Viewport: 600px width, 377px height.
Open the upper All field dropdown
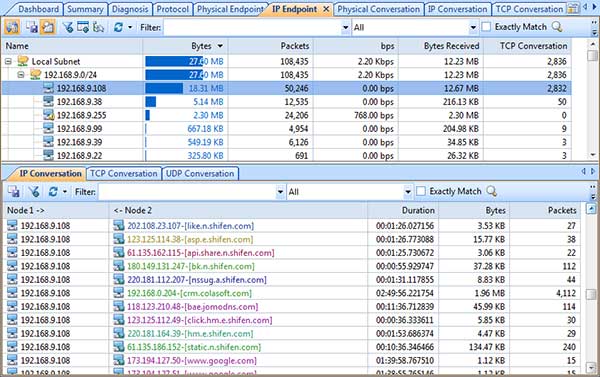473,28
